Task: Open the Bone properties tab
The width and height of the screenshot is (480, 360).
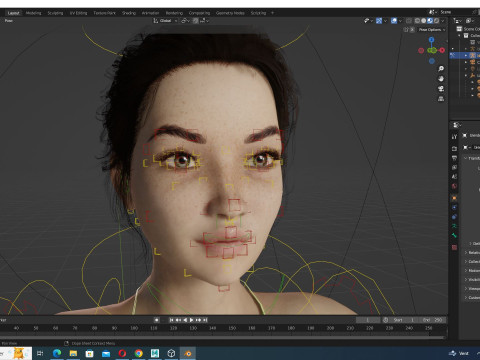Action: click(x=454, y=235)
